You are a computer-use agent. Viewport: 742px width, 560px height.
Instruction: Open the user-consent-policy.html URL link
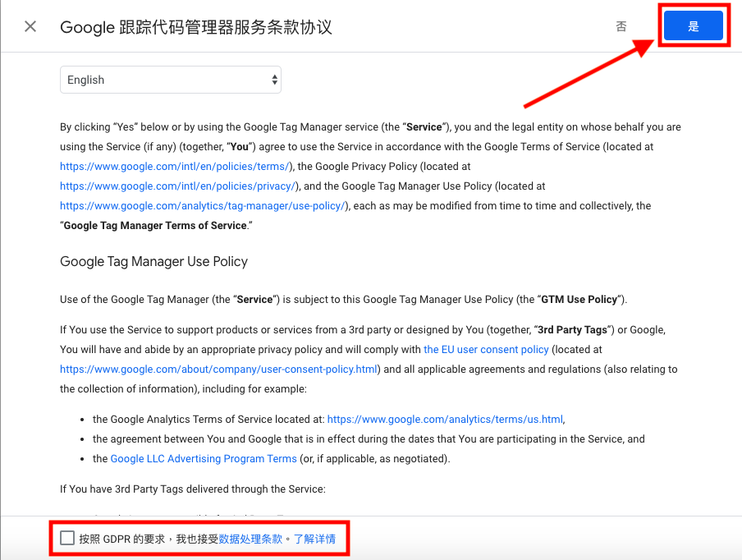[218, 370]
